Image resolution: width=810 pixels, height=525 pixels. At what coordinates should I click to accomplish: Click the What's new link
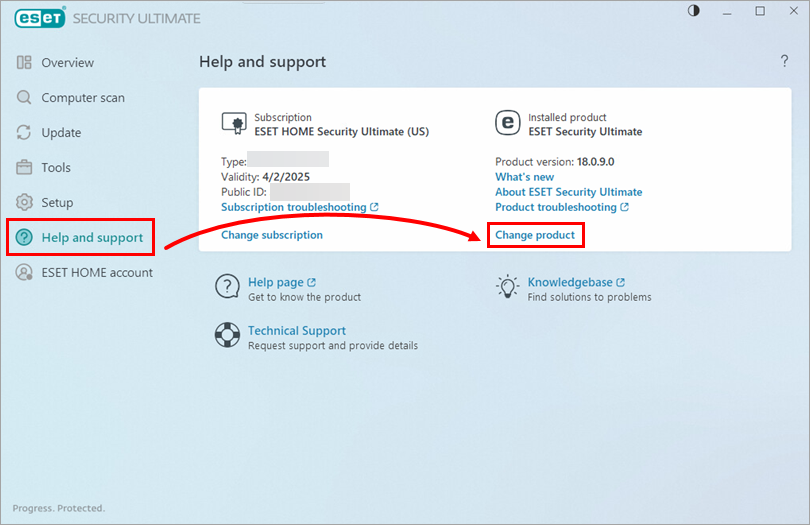point(524,177)
